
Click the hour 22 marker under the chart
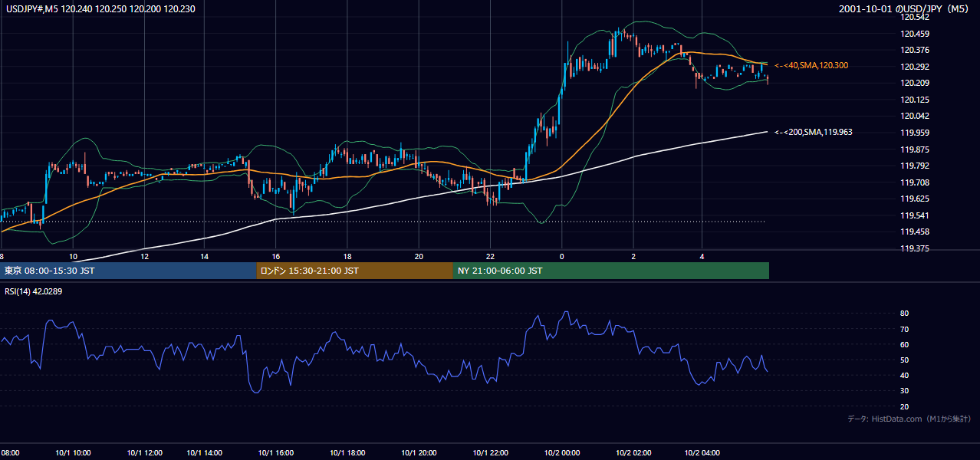coord(491,256)
